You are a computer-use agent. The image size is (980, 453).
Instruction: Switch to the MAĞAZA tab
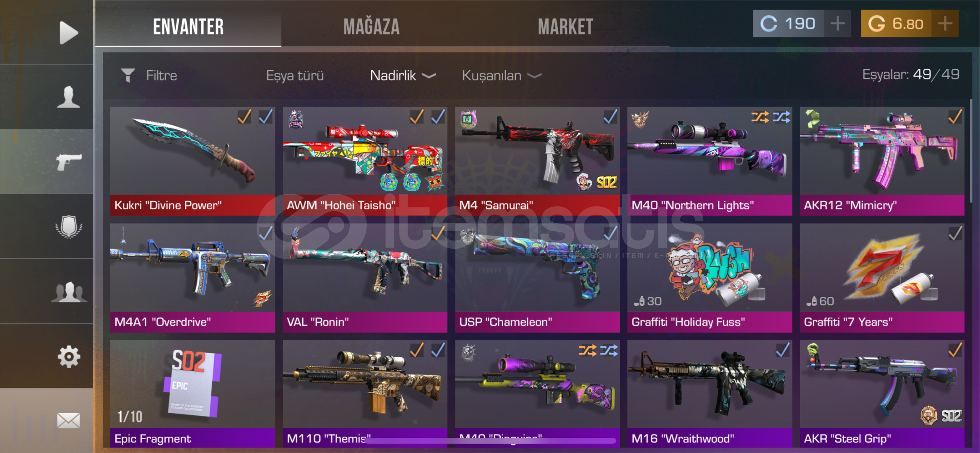372,26
